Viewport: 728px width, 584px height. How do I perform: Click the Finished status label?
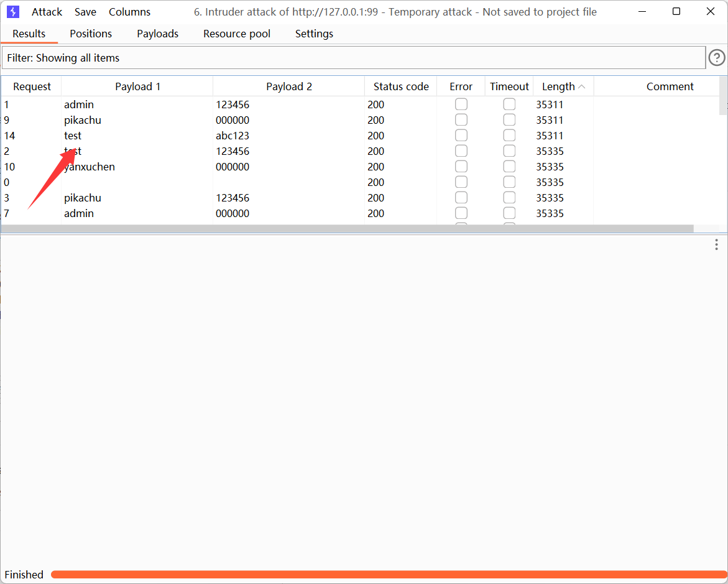pyautogui.click(x=24, y=575)
